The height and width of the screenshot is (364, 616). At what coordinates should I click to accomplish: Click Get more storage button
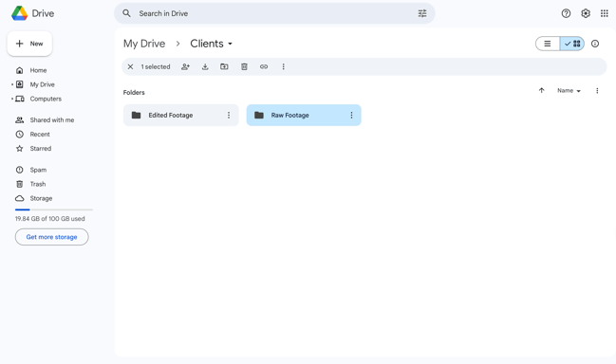coord(52,237)
